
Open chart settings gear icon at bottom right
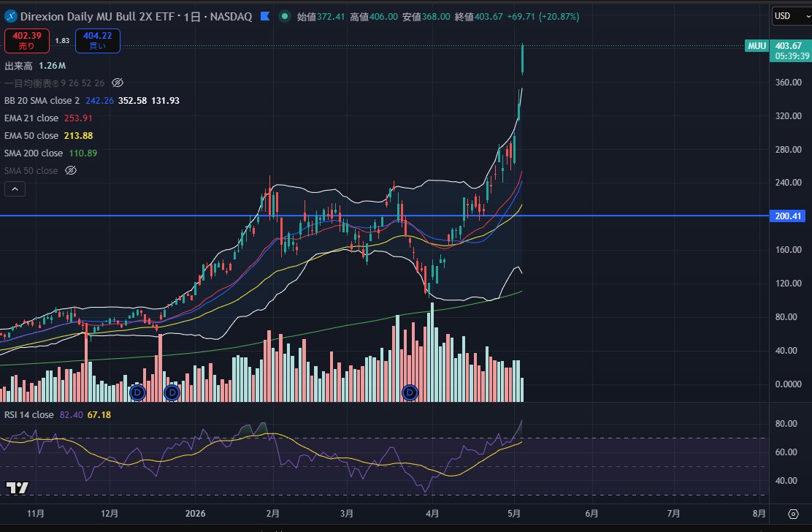click(793, 514)
